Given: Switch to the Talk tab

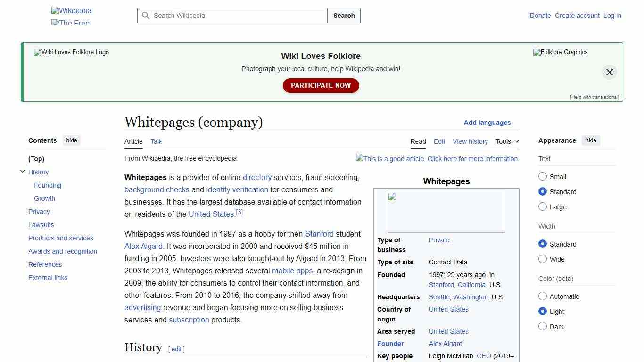Looking at the screenshot, I should click(156, 141).
